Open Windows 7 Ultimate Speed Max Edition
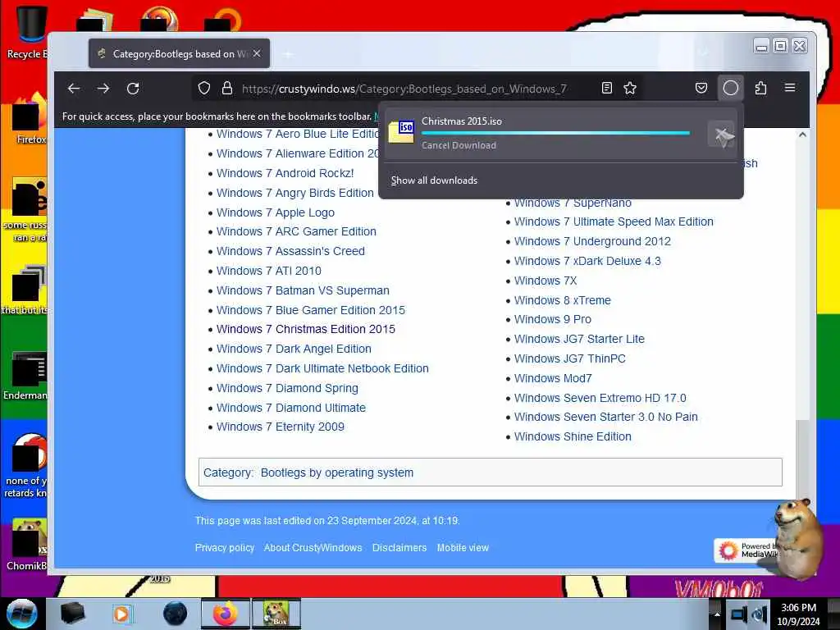 coord(614,221)
